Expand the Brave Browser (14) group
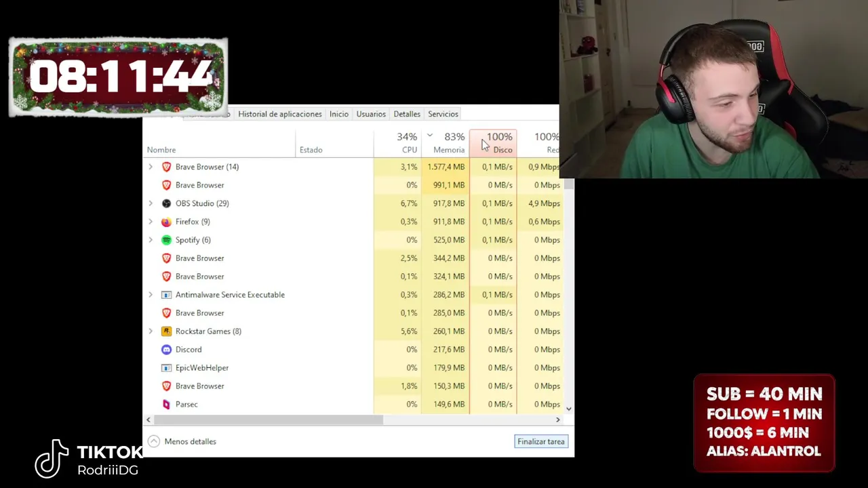The image size is (868, 488). coord(151,167)
